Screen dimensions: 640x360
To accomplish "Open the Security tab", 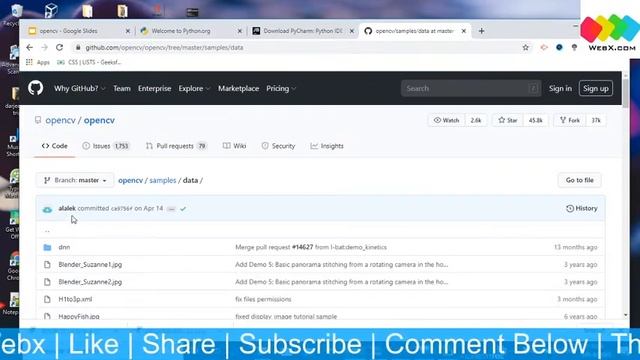I will click(278, 146).
